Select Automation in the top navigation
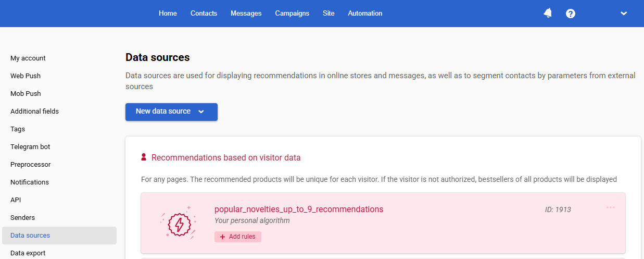The image size is (644, 259). click(365, 14)
